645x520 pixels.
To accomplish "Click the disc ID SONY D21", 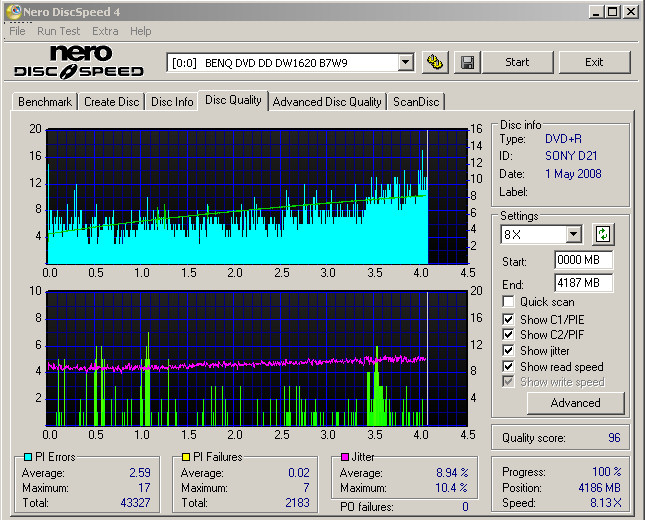I will (571, 156).
